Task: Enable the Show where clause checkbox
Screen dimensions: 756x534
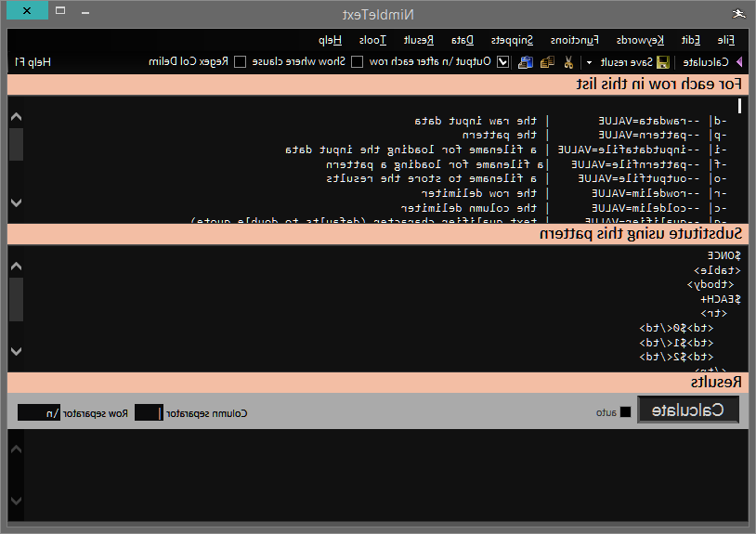Action: pos(358,62)
